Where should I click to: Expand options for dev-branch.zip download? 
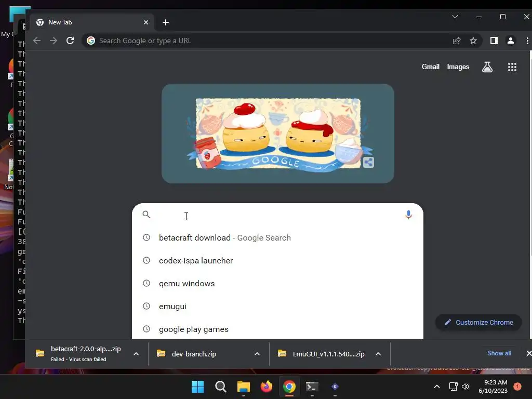coord(257,354)
